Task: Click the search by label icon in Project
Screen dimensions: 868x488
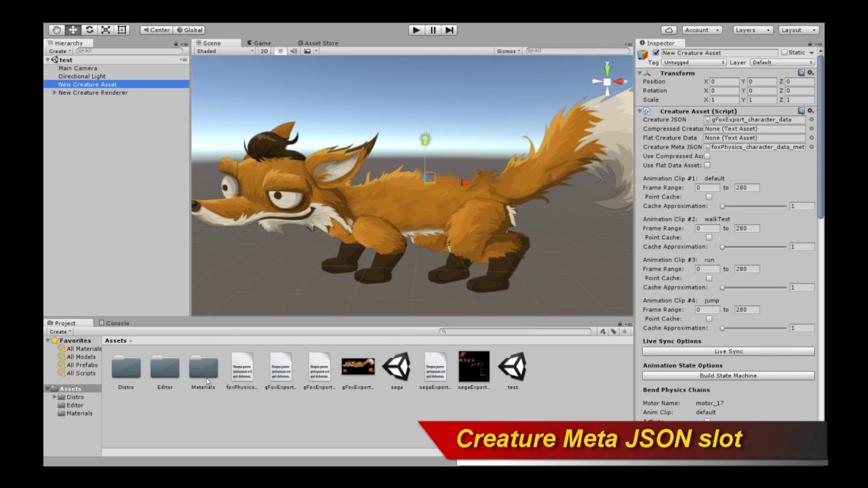Action: point(613,331)
